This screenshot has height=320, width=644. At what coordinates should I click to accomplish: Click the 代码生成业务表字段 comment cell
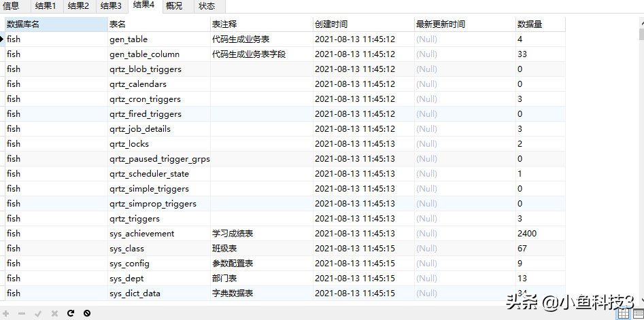coord(262,54)
